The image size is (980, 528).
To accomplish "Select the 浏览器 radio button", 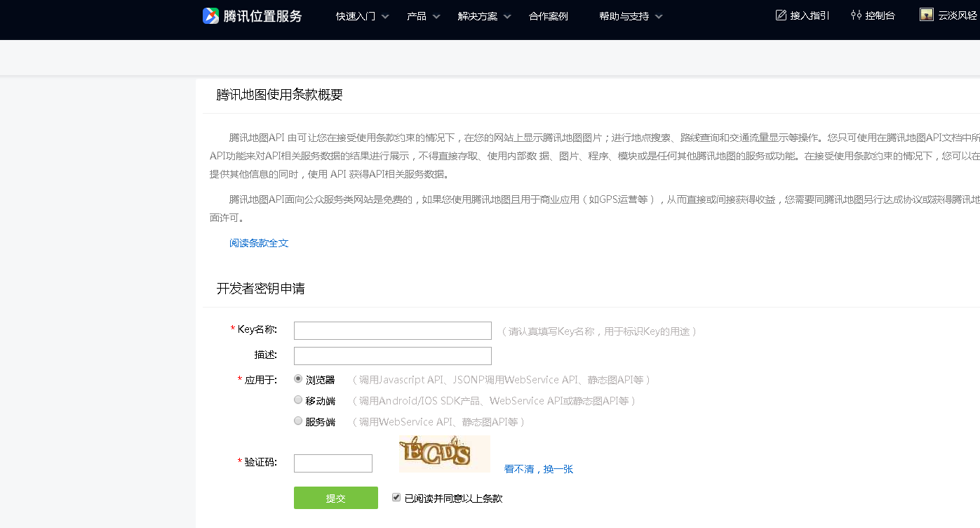I will 298,378.
